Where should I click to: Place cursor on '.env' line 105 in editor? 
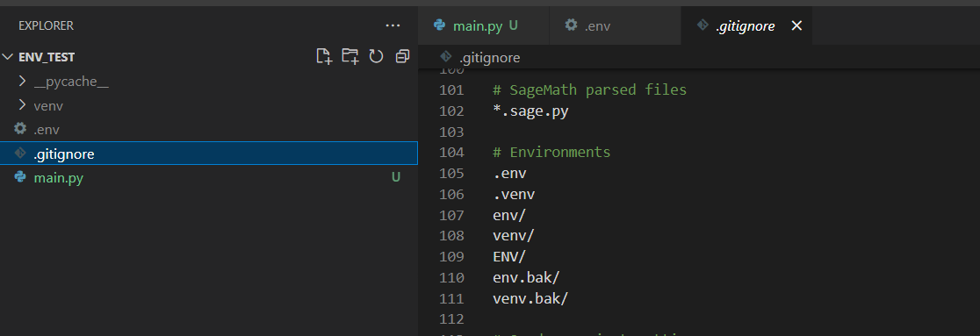(x=509, y=173)
